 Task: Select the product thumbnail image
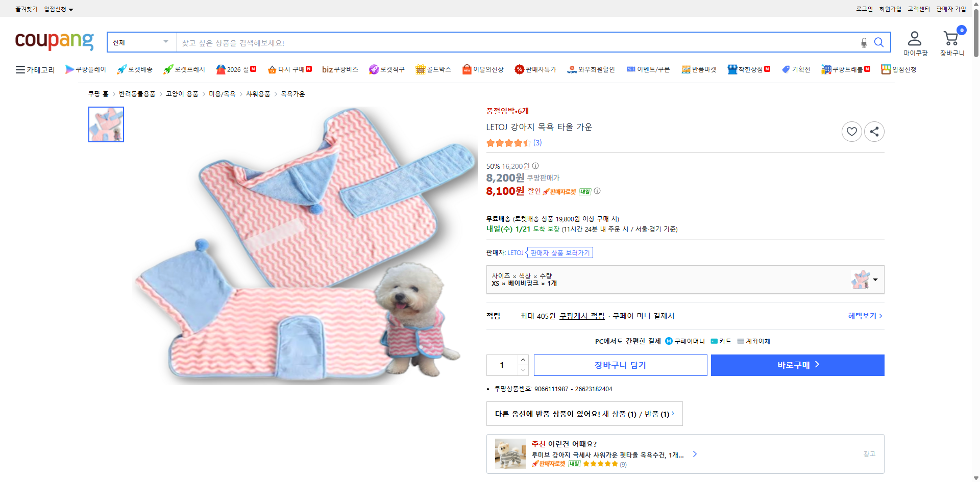(106, 124)
